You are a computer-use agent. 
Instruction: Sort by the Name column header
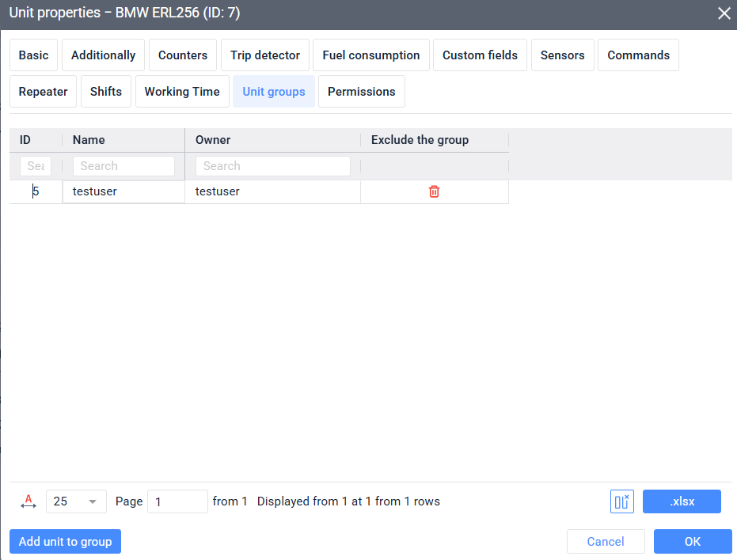coord(89,140)
